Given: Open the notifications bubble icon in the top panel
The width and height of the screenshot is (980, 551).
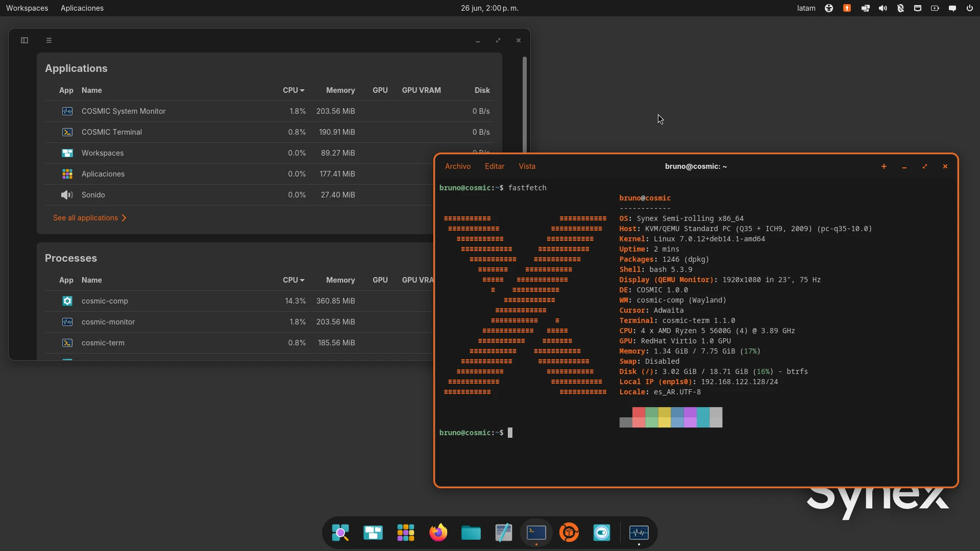Looking at the screenshot, I should (x=952, y=8).
